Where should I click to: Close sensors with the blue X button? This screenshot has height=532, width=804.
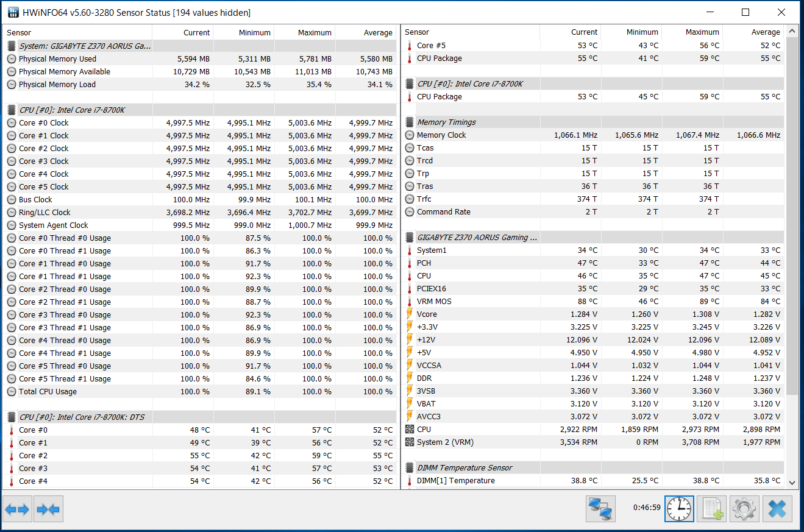pyautogui.click(x=777, y=509)
